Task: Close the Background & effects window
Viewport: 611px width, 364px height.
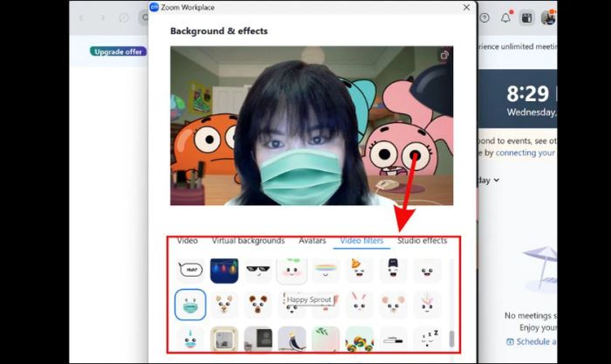Action: 466,7
